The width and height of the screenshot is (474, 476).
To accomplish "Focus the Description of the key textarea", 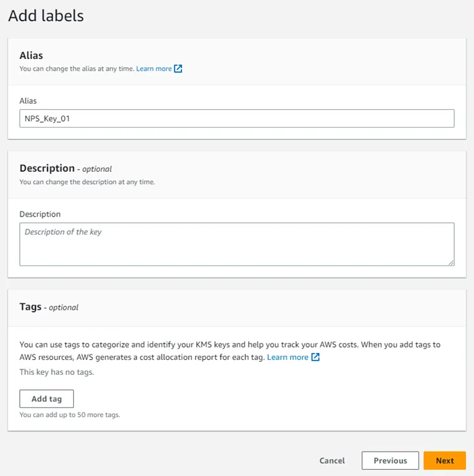I will tap(237, 244).
